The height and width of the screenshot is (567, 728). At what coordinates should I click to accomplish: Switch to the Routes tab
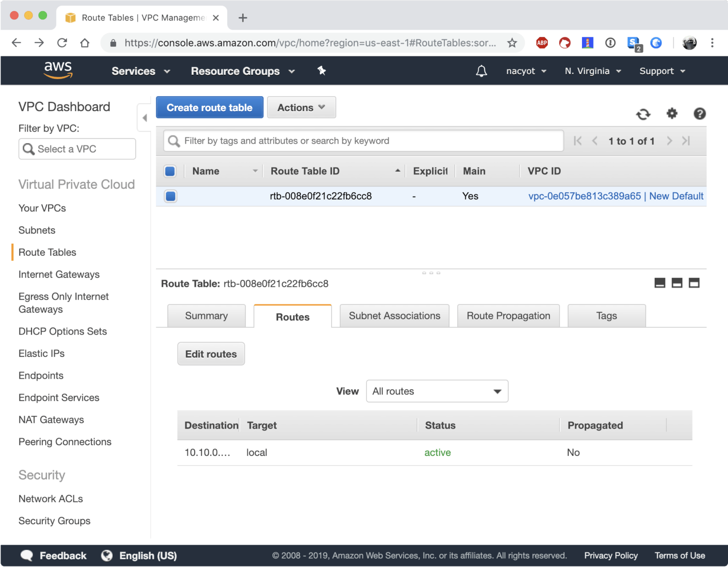click(293, 317)
